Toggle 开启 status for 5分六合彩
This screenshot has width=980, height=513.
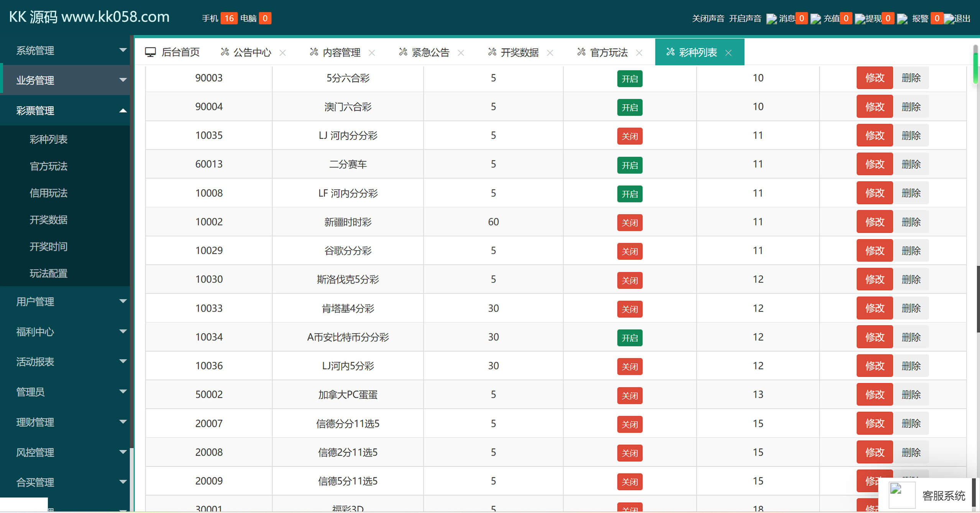[x=630, y=79]
